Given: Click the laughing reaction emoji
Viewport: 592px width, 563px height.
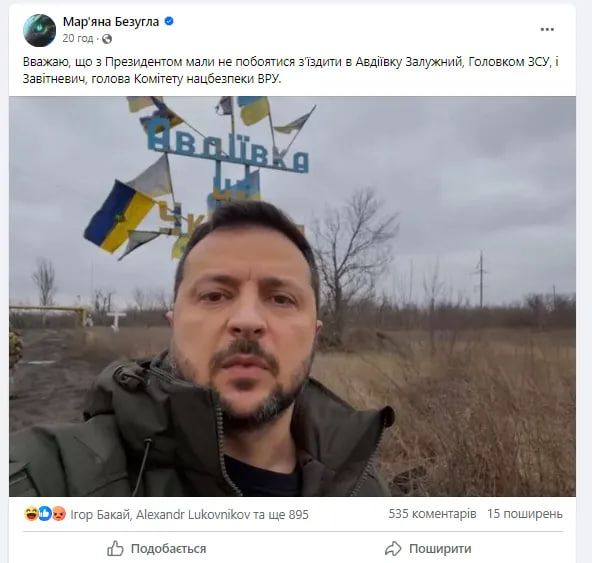Looking at the screenshot, I should 31,514.
